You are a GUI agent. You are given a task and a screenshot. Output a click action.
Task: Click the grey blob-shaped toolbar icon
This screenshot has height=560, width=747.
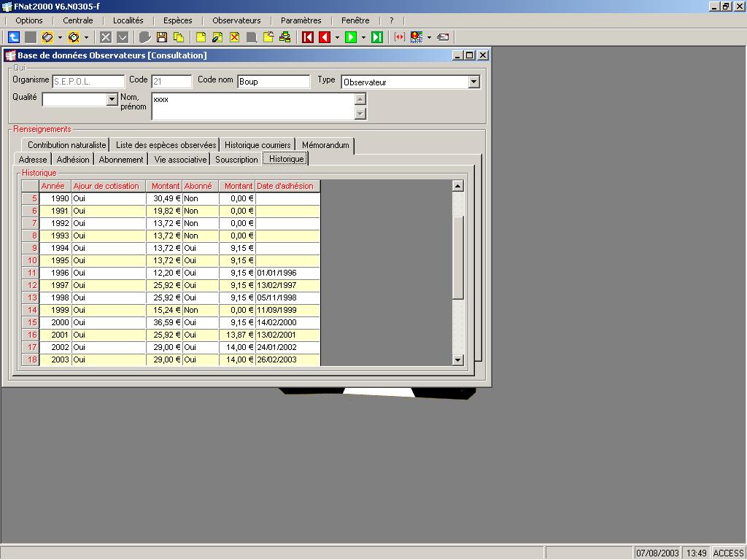pos(145,37)
